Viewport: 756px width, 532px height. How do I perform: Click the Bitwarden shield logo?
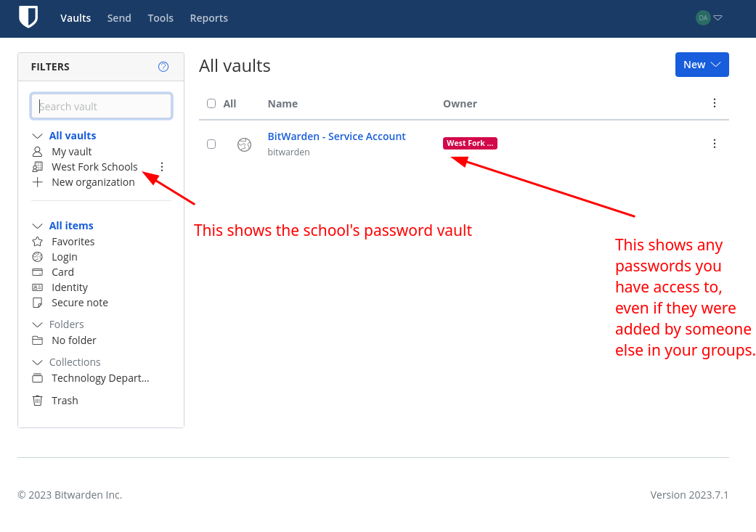coord(28,17)
